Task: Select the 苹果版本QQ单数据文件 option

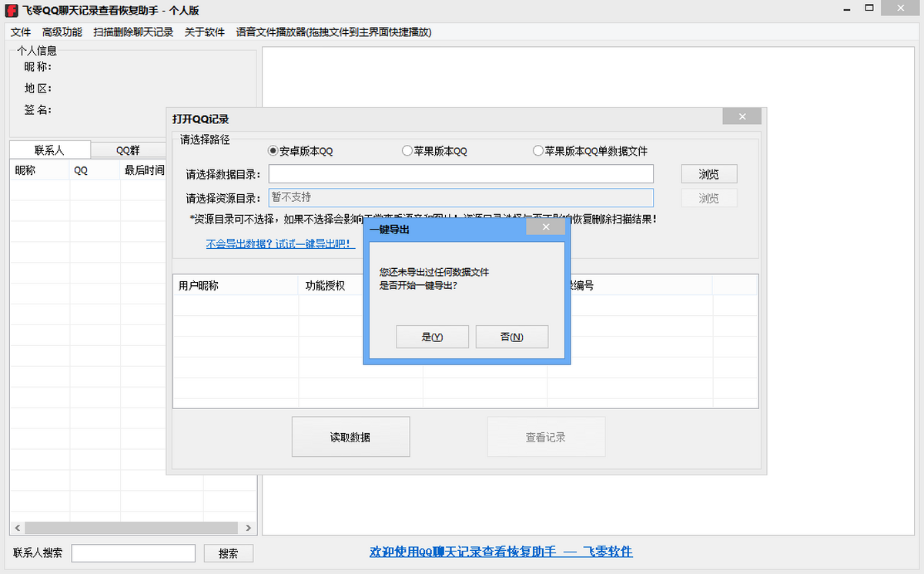Action: click(591, 151)
